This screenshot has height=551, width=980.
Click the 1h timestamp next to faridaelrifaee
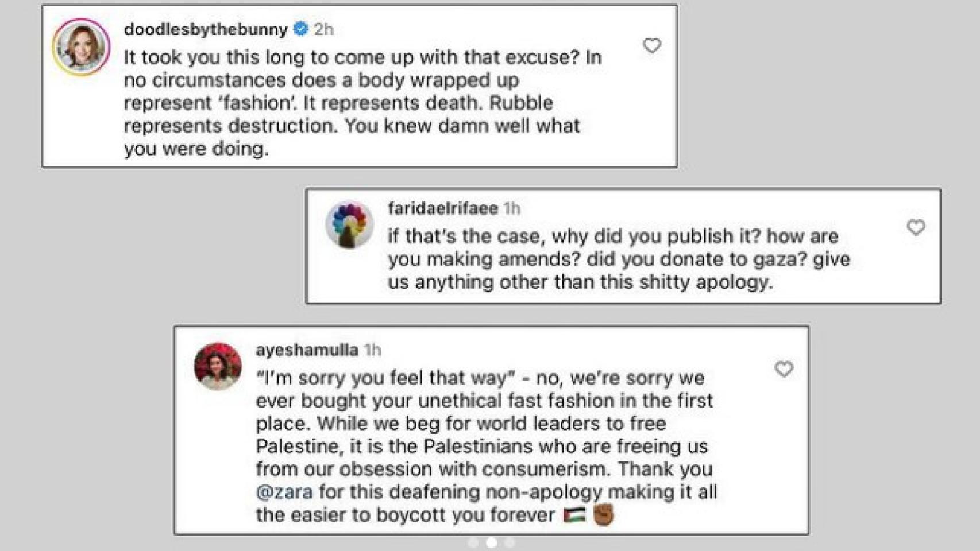pyautogui.click(x=512, y=208)
